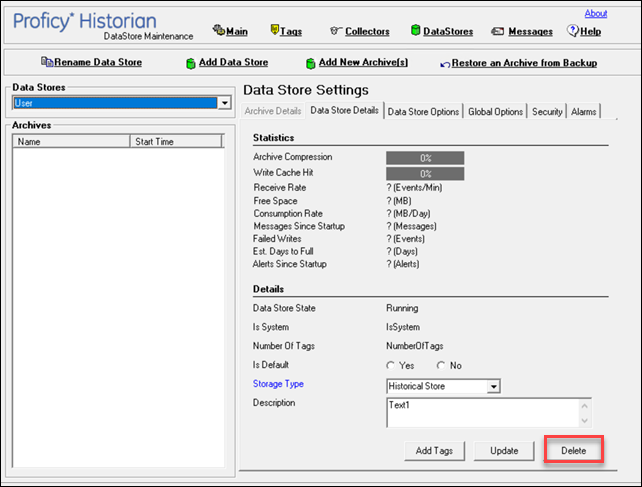Click the Consumption Rate label
This screenshot has height=487, width=642.
(288, 213)
